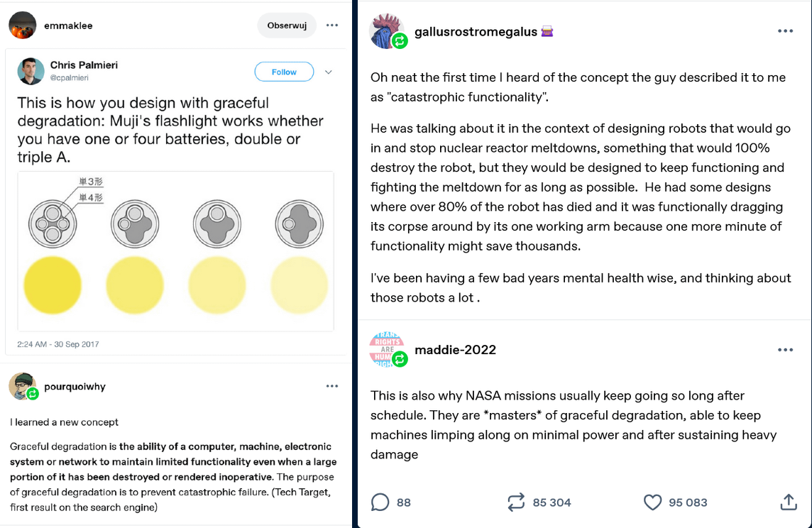812x528 pixels.
Task: Open the three-dot menu for emmaklee's post
Action: [x=332, y=26]
